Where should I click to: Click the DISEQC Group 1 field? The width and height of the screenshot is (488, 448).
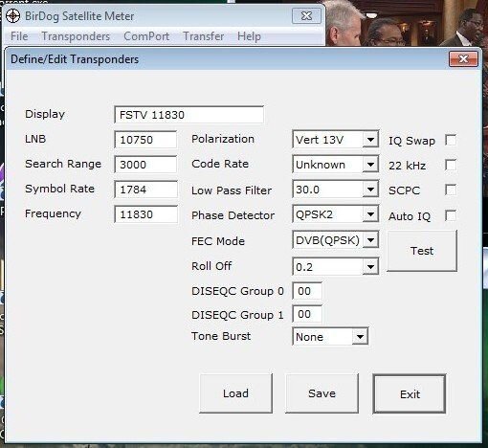307,314
